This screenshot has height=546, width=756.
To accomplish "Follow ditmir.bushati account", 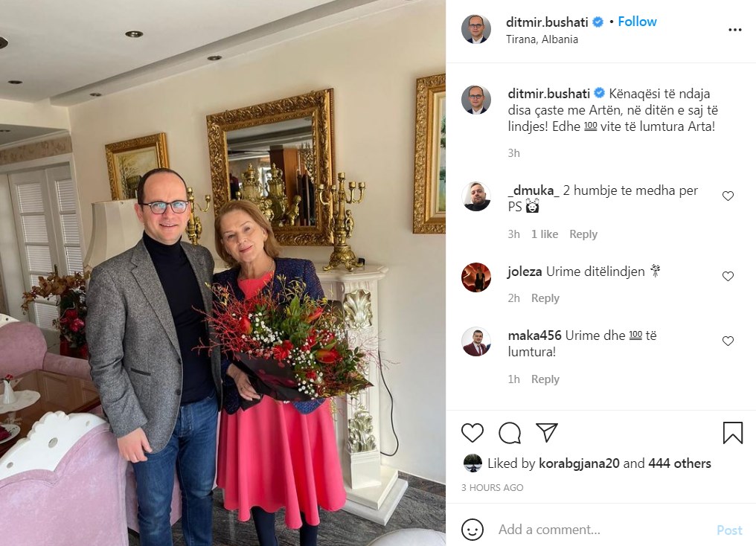I will click(637, 22).
